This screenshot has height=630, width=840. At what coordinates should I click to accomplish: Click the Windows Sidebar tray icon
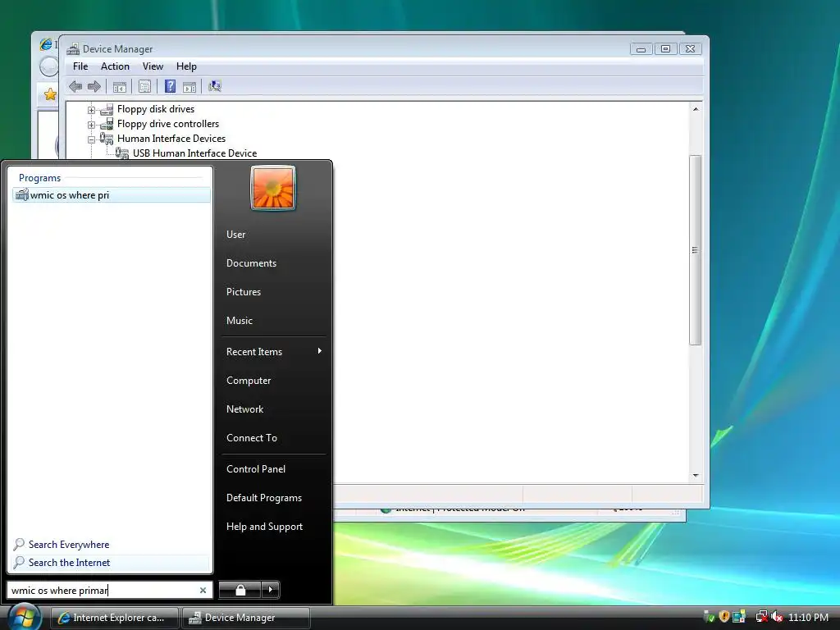pos(739,617)
